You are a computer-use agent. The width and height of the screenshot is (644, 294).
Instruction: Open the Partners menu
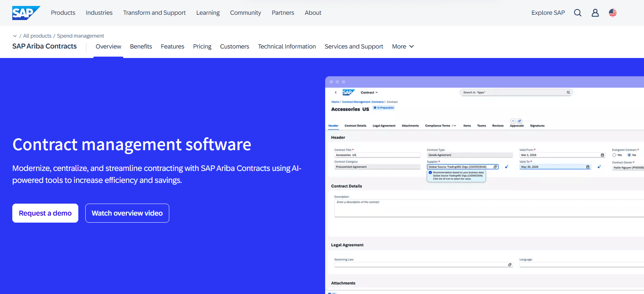click(283, 13)
